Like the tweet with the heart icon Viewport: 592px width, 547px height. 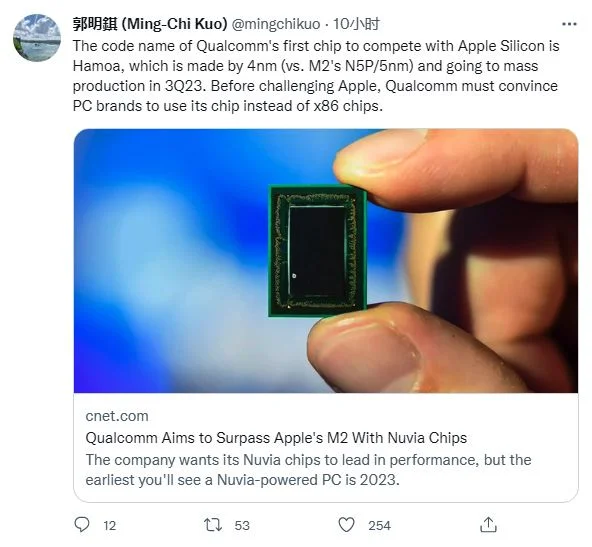(346, 525)
